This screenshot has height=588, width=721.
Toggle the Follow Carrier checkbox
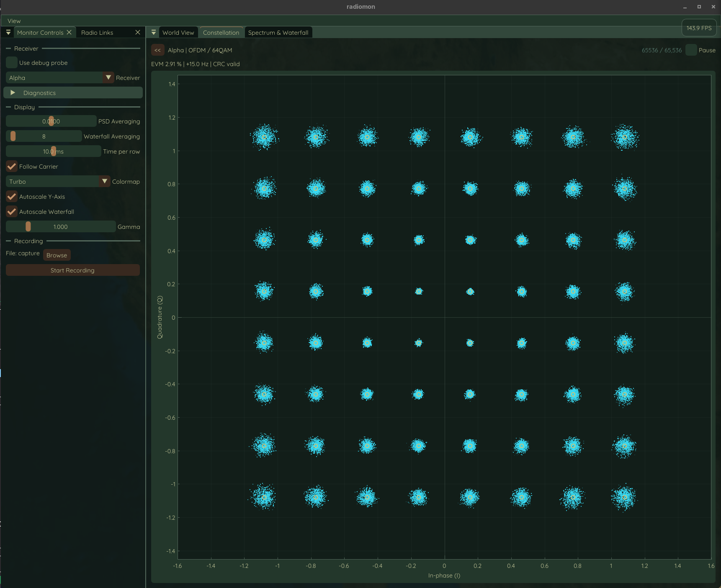click(12, 167)
